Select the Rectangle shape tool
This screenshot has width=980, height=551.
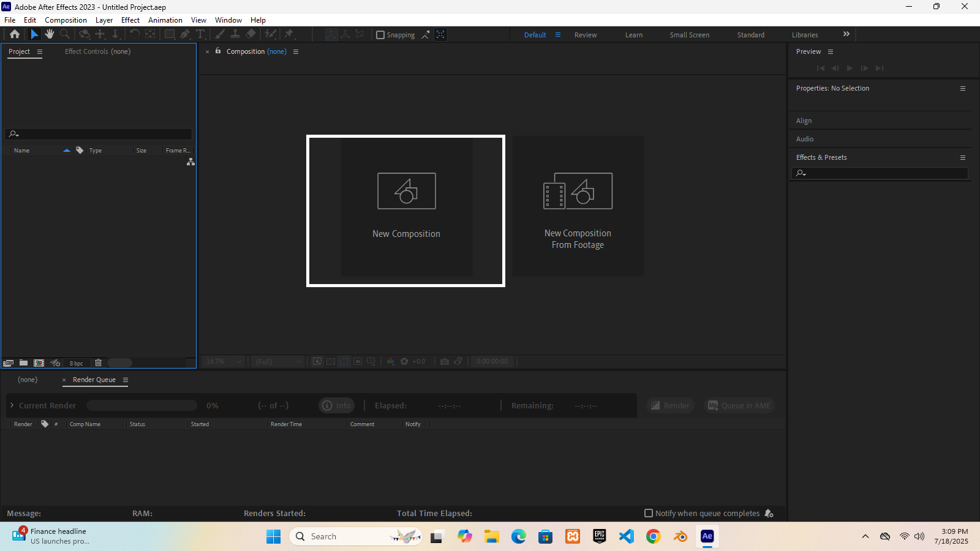point(170,34)
